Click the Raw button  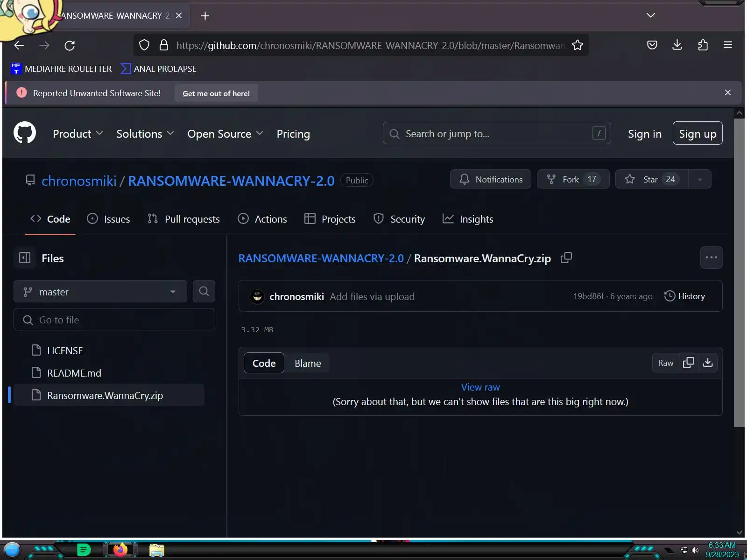(x=666, y=363)
